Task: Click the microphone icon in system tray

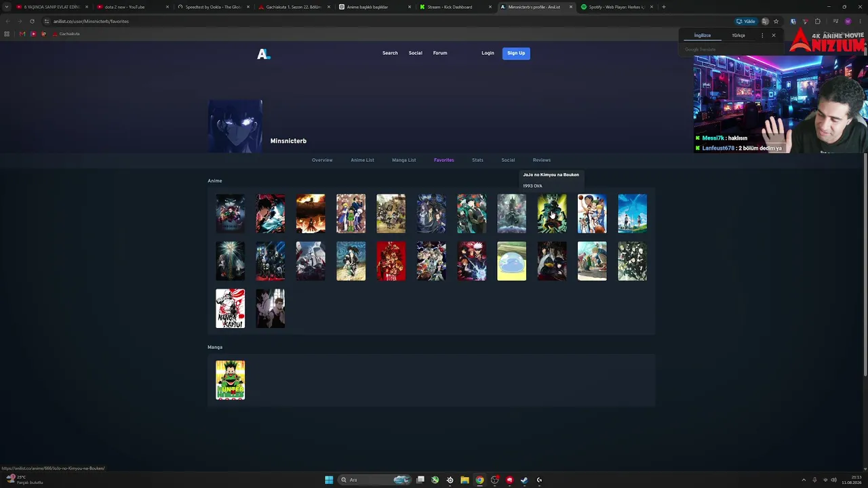Action: click(814, 480)
